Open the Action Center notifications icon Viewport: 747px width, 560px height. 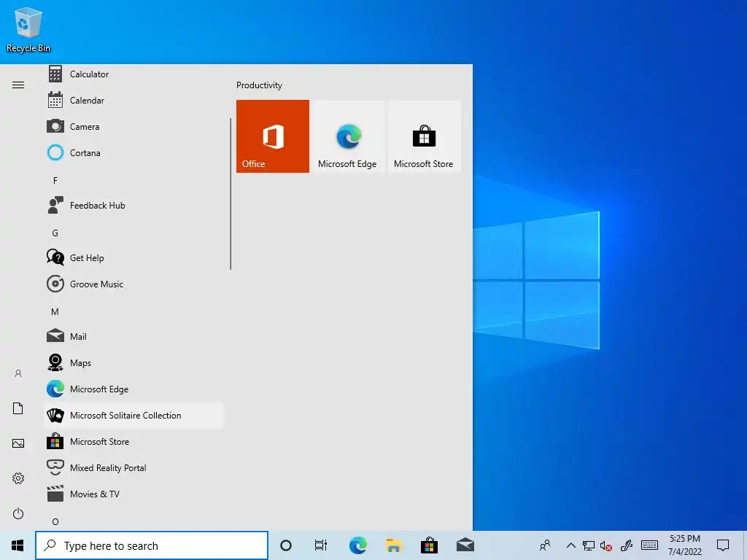[x=723, y=545]
